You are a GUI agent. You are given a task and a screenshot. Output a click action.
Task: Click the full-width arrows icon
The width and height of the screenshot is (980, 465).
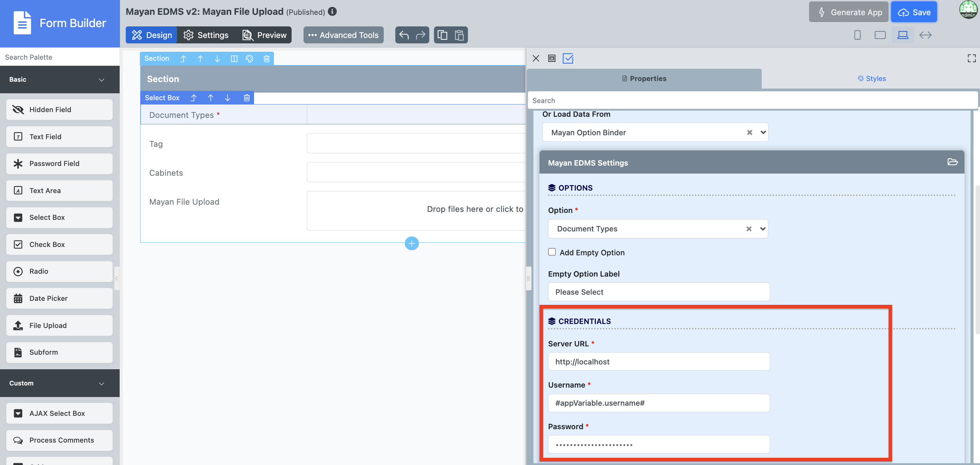[x=925, y=35]
